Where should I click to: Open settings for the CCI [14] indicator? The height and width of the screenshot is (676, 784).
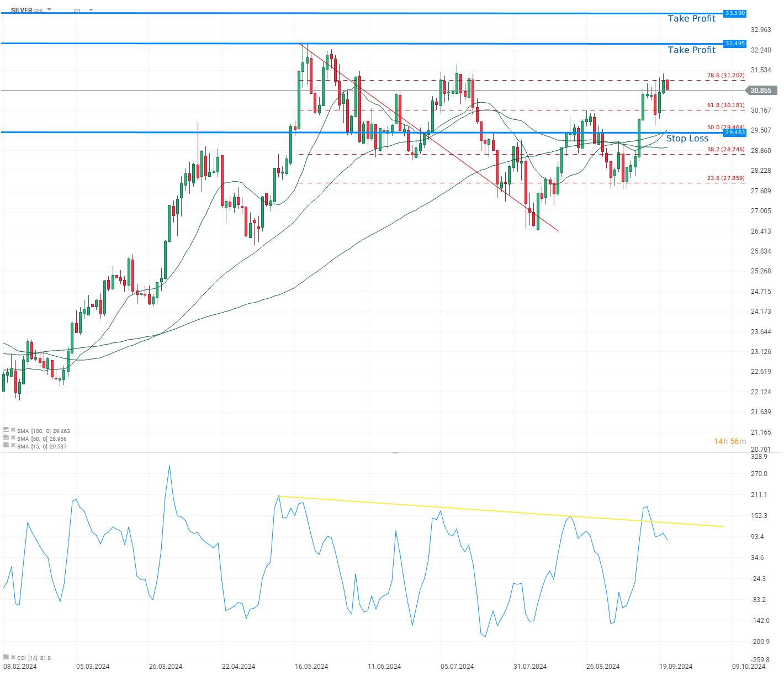6,657
